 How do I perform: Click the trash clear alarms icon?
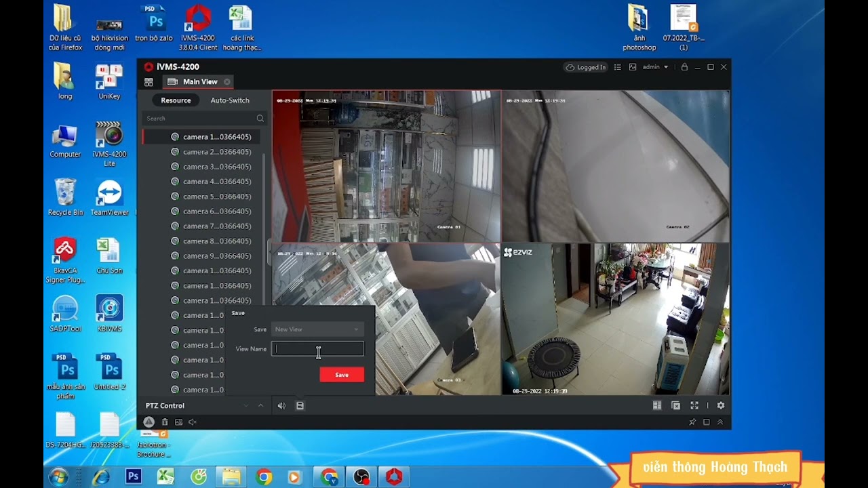coord(165,422)
